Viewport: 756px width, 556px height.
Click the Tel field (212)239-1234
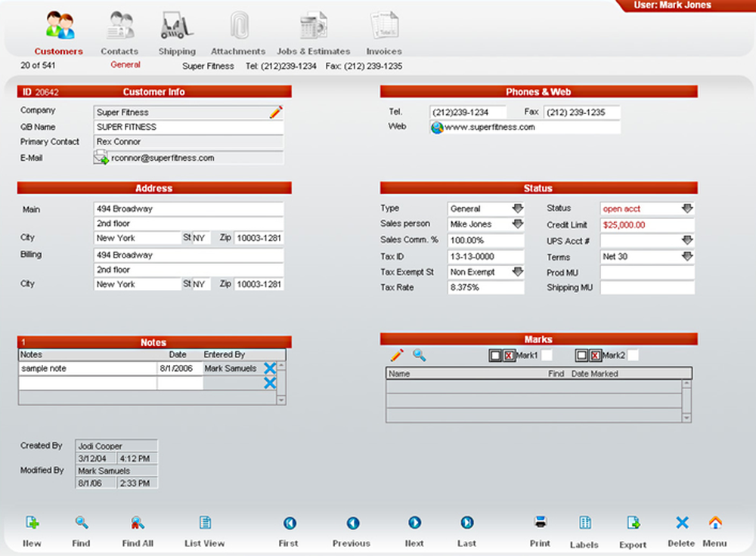pos(468,113)
